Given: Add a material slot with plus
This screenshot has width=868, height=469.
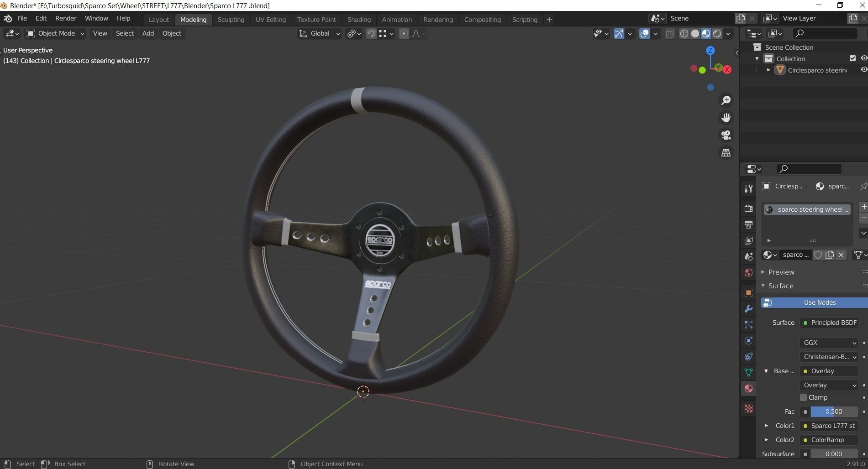Looking at the screenshot, I should 863,207.
